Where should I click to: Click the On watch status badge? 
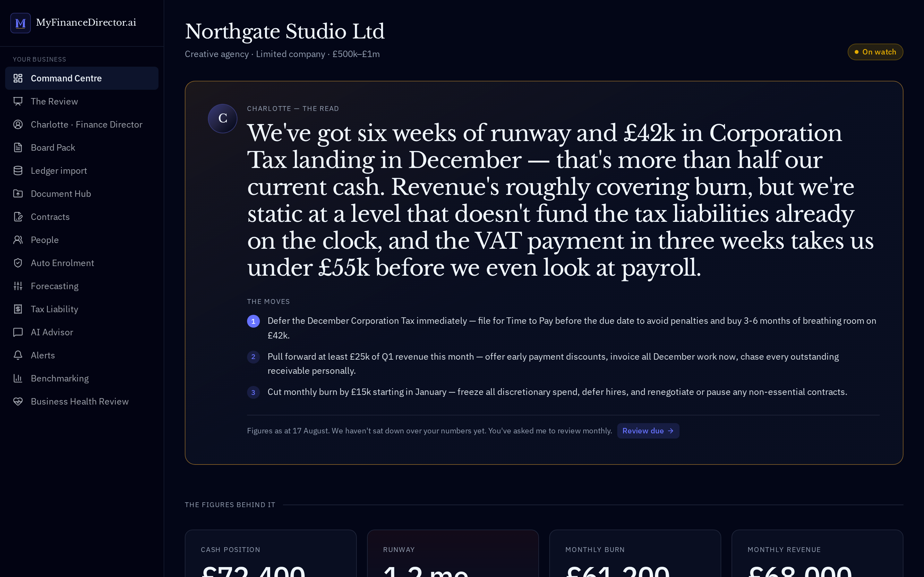click(875, 52)
